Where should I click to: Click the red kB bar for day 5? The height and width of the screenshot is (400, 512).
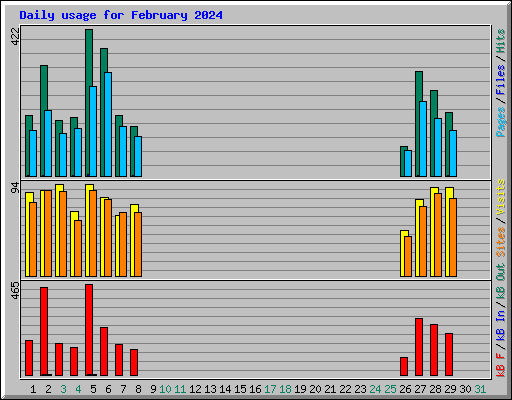point(89,330)
